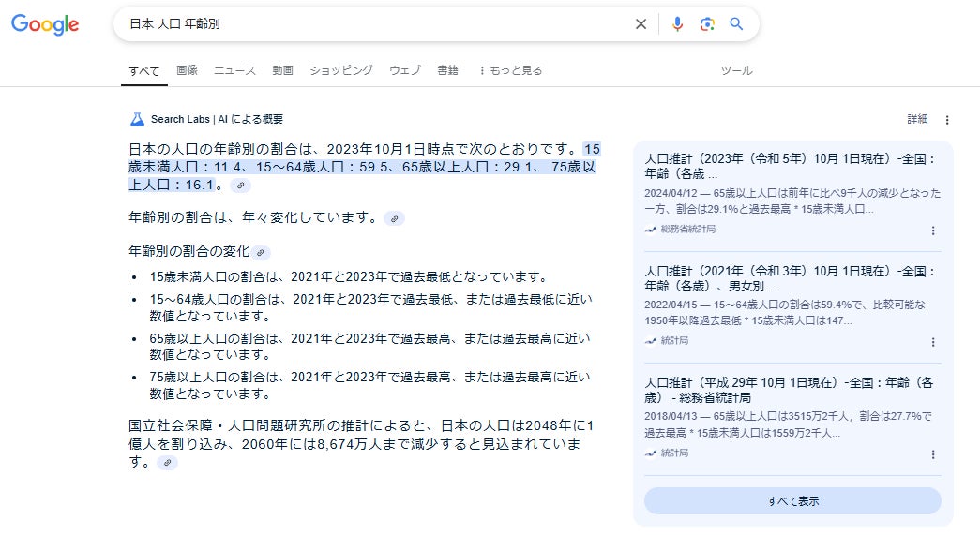Switch to the ニュース tab

click(235, 70)
